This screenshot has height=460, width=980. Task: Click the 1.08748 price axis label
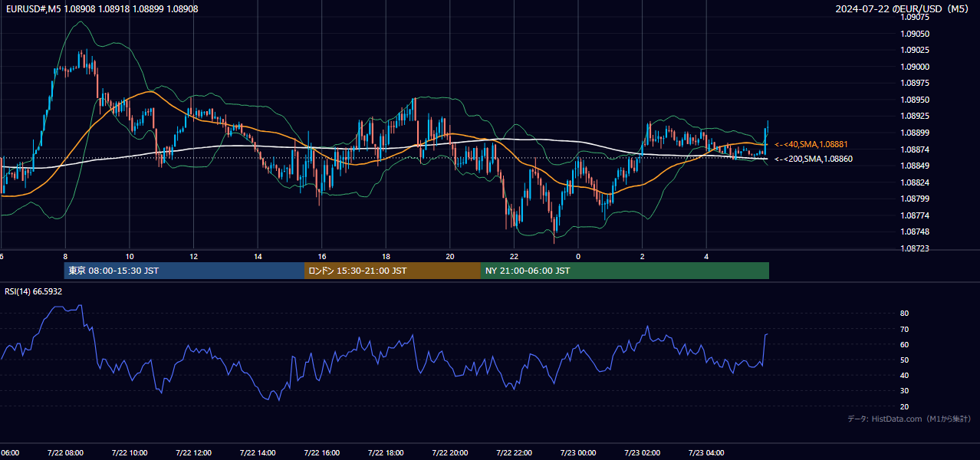pyautogui.click(x=914, y=232)
